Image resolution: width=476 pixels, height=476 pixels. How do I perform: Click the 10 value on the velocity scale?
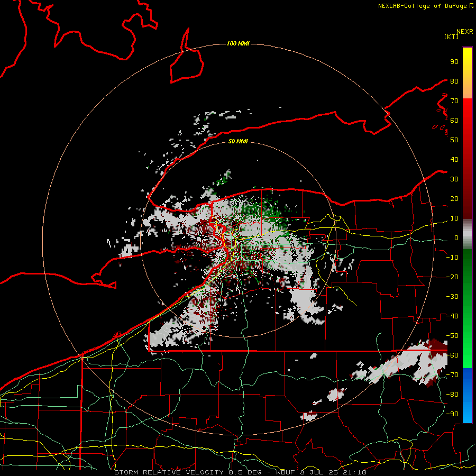[x=454, y=218]
